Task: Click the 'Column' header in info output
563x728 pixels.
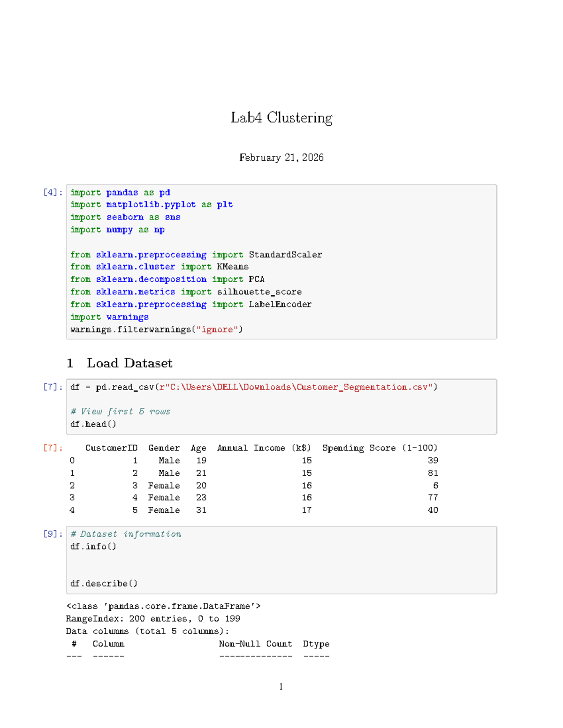Action: pos(108,644)
